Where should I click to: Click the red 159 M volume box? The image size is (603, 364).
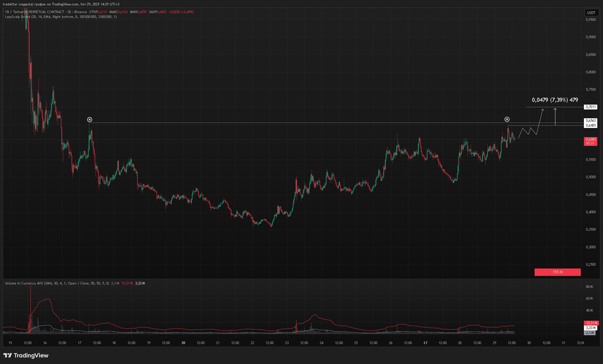pyautogui.click(x=557, y=272)
